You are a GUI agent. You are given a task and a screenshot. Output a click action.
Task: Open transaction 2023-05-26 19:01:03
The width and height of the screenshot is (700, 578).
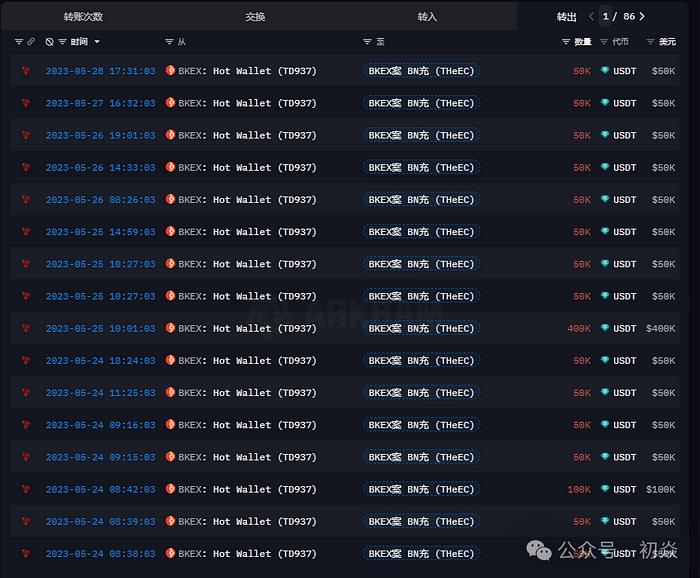(x=100, y=135)
